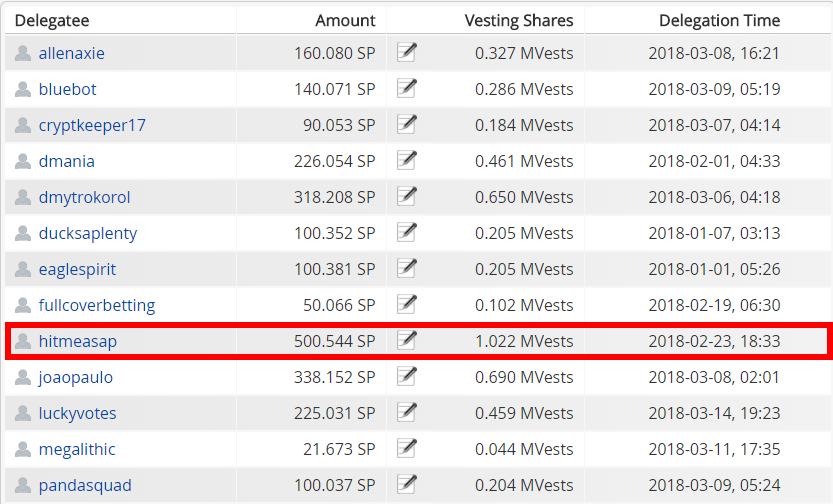Edit the dmania delegation
This screenshot has width=833, height=504.
pyautogui.click(x=406, y=160)
